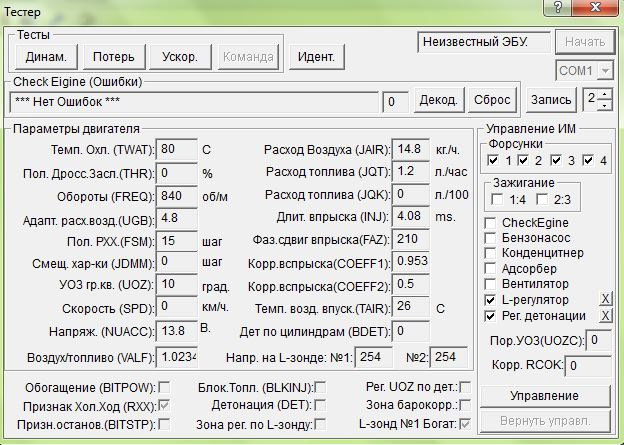The width and height of the screenshot is (624, 445).
Task: Click the window help question mark button
Action: click(x=557, y=7)
